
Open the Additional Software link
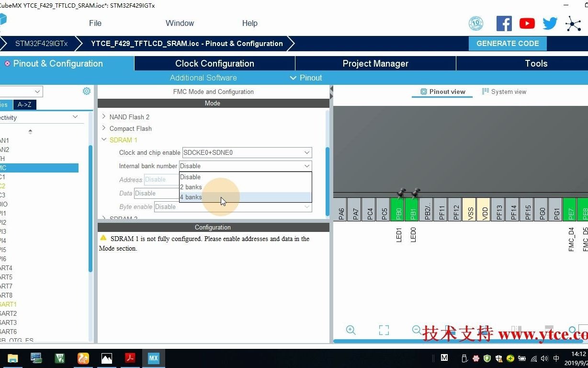203,78
